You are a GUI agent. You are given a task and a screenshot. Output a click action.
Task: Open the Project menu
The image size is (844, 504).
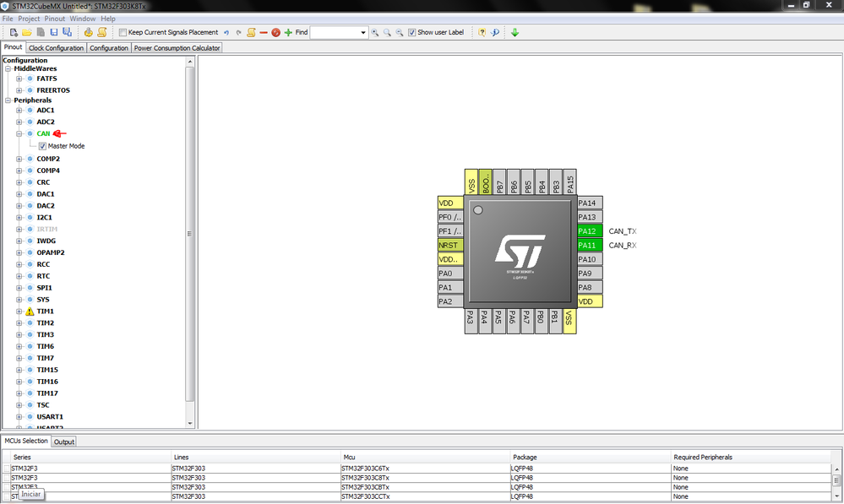(29, 19)
